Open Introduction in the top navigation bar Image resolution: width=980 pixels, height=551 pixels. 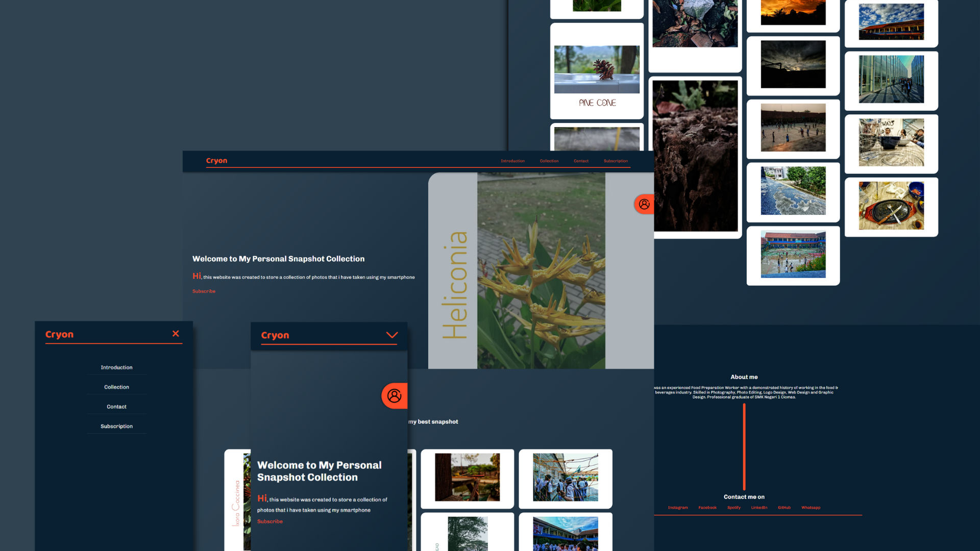[x=512, y=161]
